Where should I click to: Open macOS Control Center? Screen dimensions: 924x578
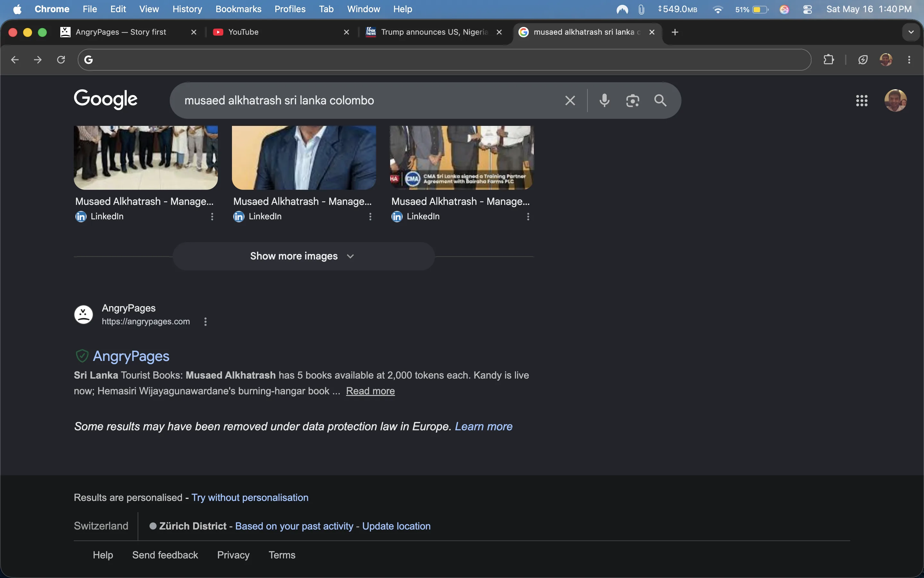point(808,9)
